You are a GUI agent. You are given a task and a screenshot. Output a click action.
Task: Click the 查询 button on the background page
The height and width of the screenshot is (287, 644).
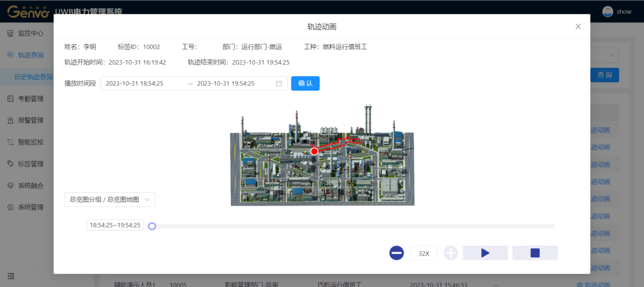pyautogui.click(x=605, y=75)
